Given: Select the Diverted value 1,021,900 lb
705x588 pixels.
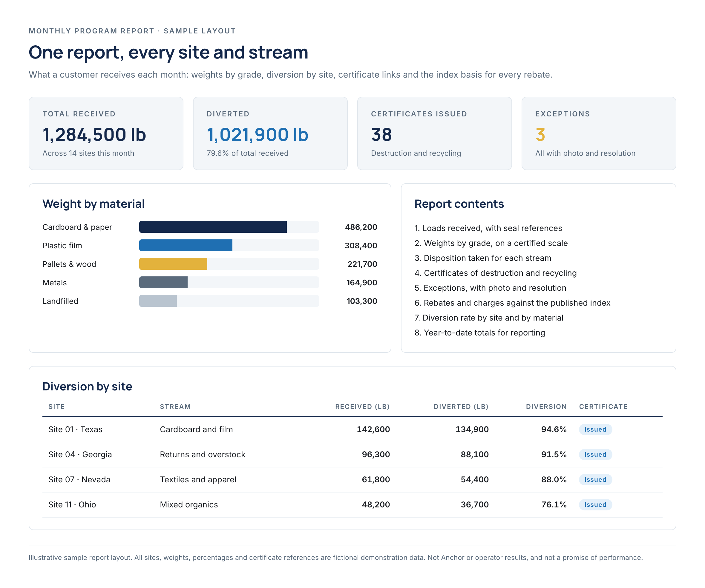Looking at the screenshot, I should pyautogui.click(x=258, y=135).
